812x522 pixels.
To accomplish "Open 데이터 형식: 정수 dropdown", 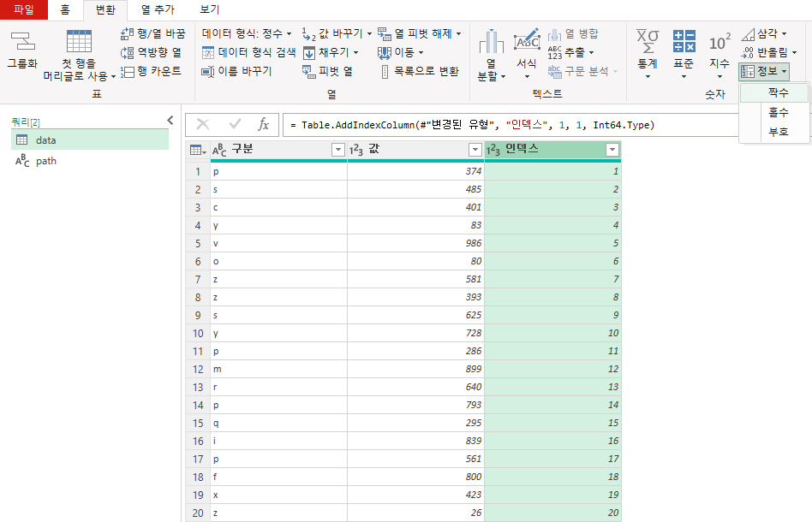I will (247, 33).
